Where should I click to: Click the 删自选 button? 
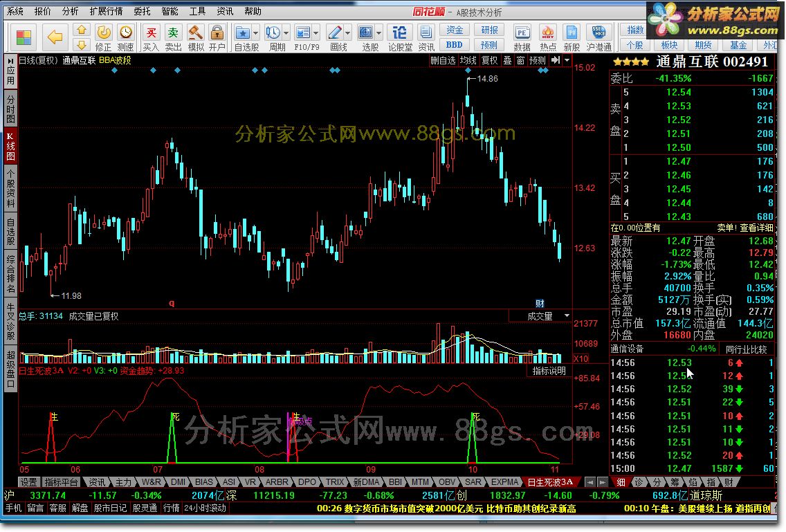(443, 60)
